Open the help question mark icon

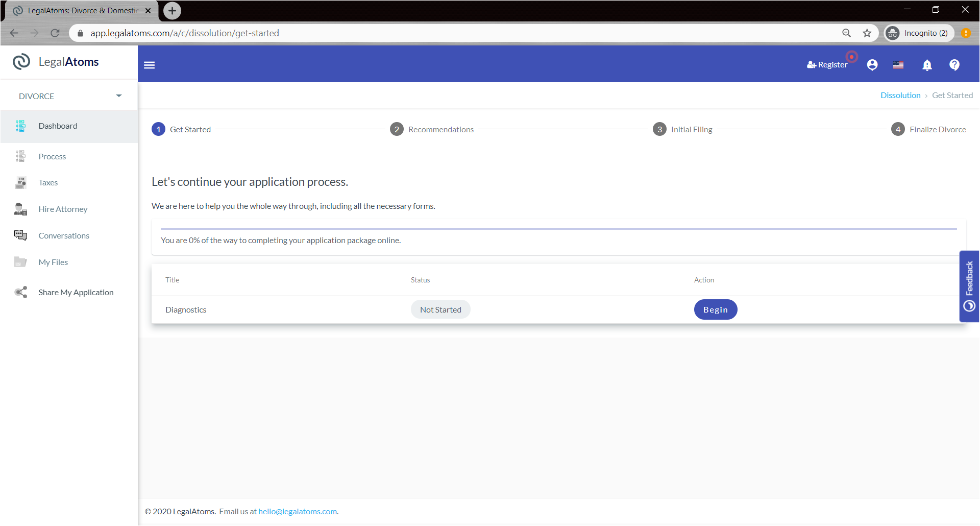pyautogui.click(x=954, y=65)
